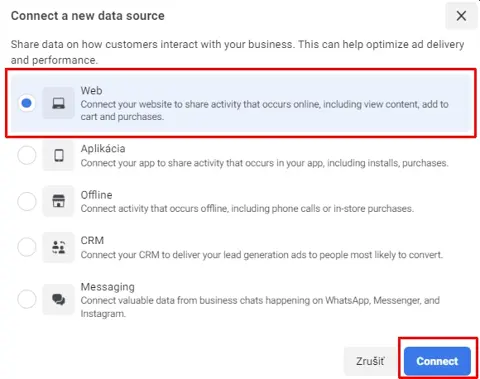
Task: Click the Connect button
Action: [x=437, y=361]
